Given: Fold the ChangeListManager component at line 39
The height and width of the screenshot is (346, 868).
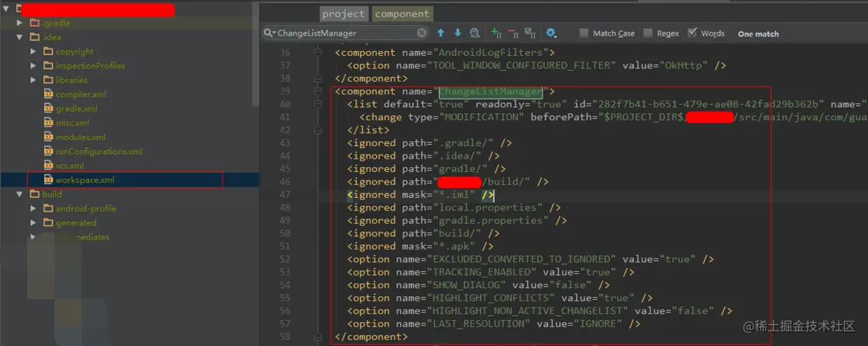Looking at the screenshot, I should point(318,92).
